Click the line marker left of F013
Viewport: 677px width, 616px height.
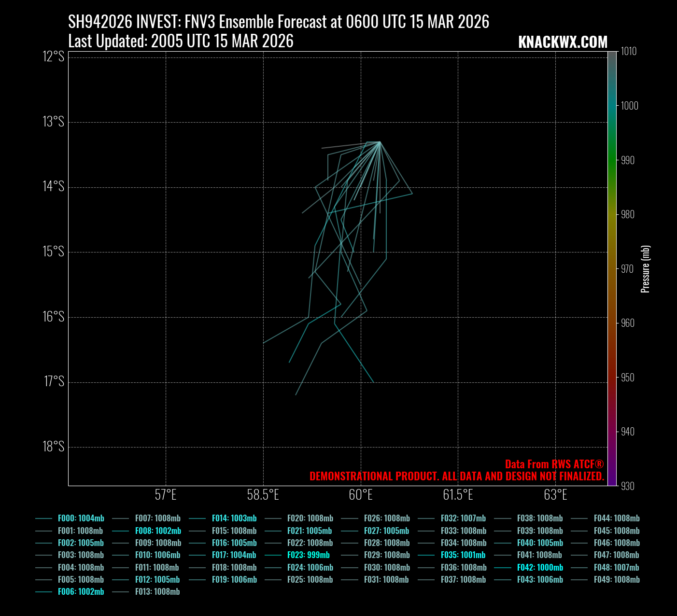pyautogui.click(x=120, y=592)
